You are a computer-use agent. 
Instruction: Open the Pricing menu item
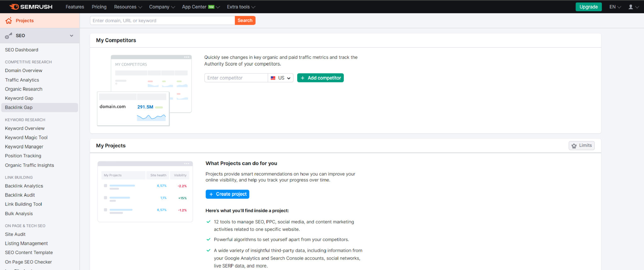99,7
